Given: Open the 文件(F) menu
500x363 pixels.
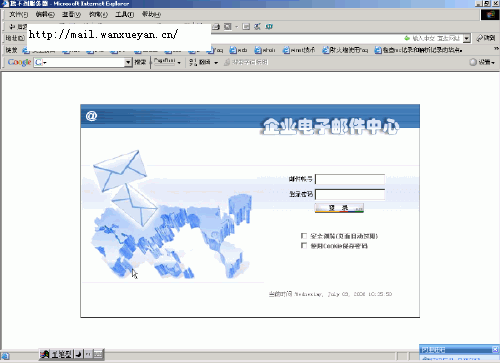Looking at the screenshot, I should coord(19,14).
